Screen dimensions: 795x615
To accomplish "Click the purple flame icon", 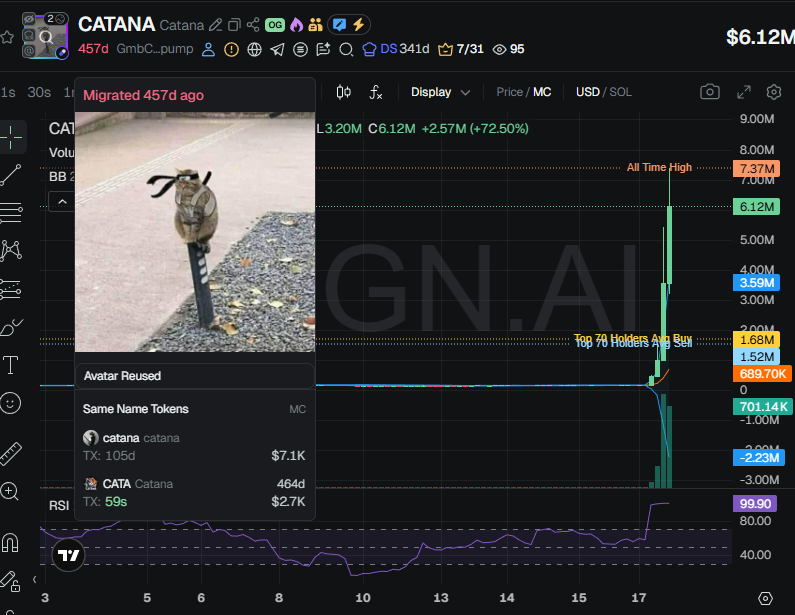I will [296, 25].
